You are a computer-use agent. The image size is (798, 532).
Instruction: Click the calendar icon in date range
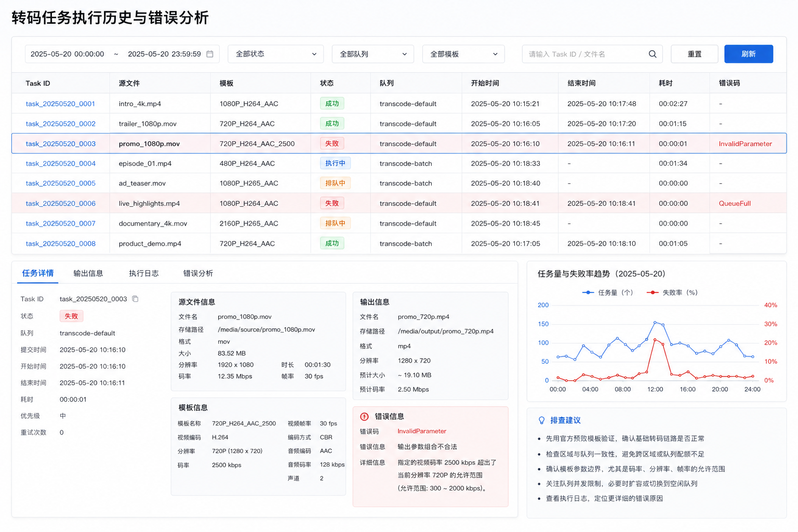[x=210, y=54]
